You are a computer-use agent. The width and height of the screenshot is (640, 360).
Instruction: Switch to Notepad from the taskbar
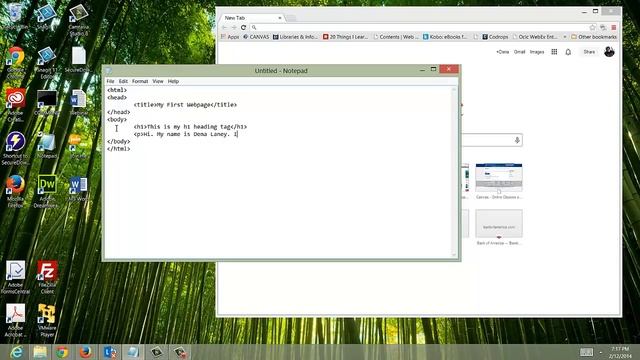pos(133,352)
